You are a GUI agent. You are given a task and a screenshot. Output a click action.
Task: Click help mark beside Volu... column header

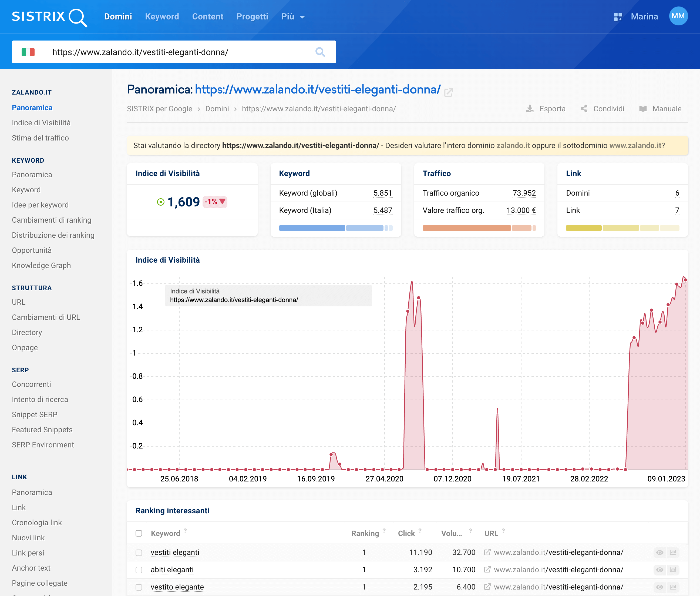[470, 530]
